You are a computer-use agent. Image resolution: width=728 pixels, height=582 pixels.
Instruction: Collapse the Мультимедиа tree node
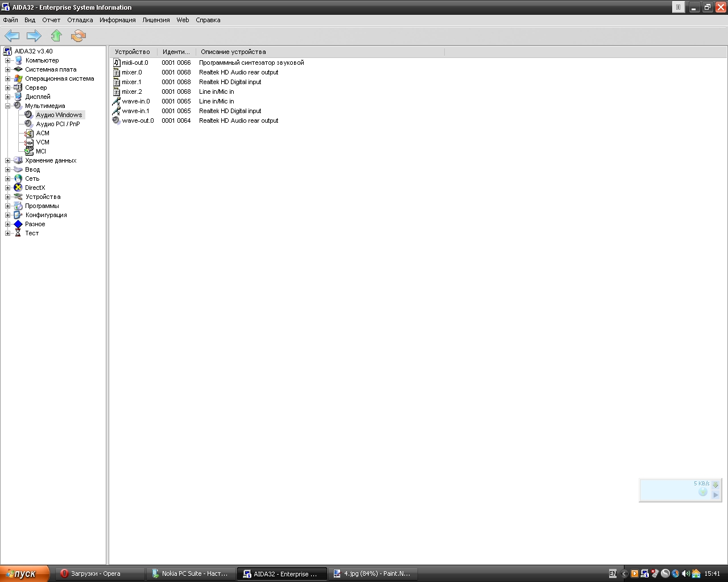(x=7, y=106)
